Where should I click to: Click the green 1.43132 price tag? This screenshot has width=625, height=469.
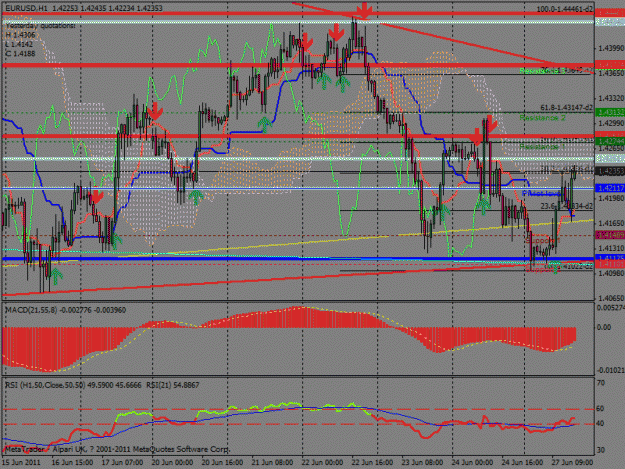pyautogui.click(x=609, y=113)
